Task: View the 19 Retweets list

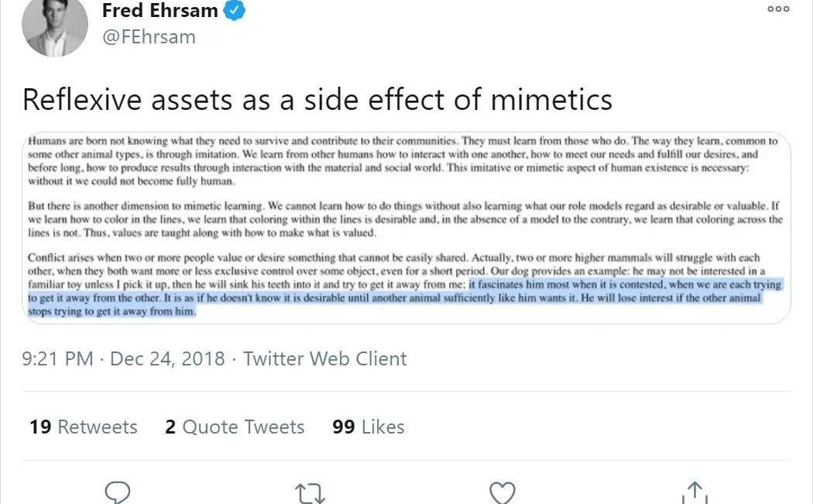Action: (84, 427)
